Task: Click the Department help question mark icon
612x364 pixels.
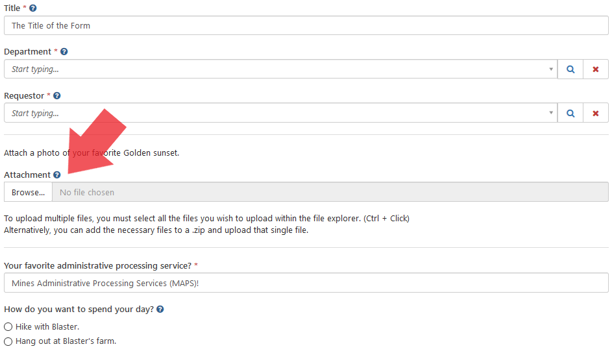Action: point(64,52)
